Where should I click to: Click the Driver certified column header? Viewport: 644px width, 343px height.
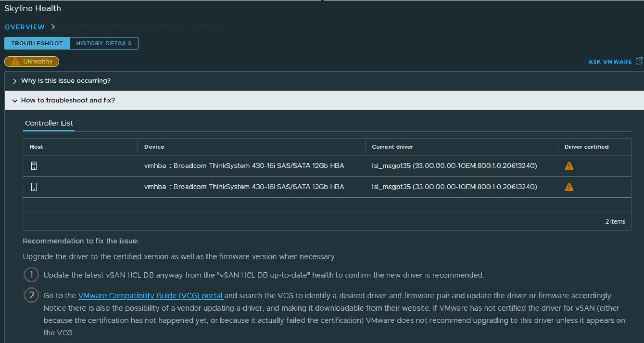(x=586, y=147)
